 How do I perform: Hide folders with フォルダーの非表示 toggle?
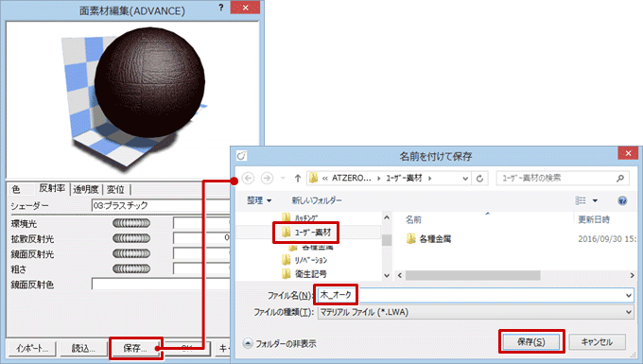pyautogui.click(x=280, y=343)
